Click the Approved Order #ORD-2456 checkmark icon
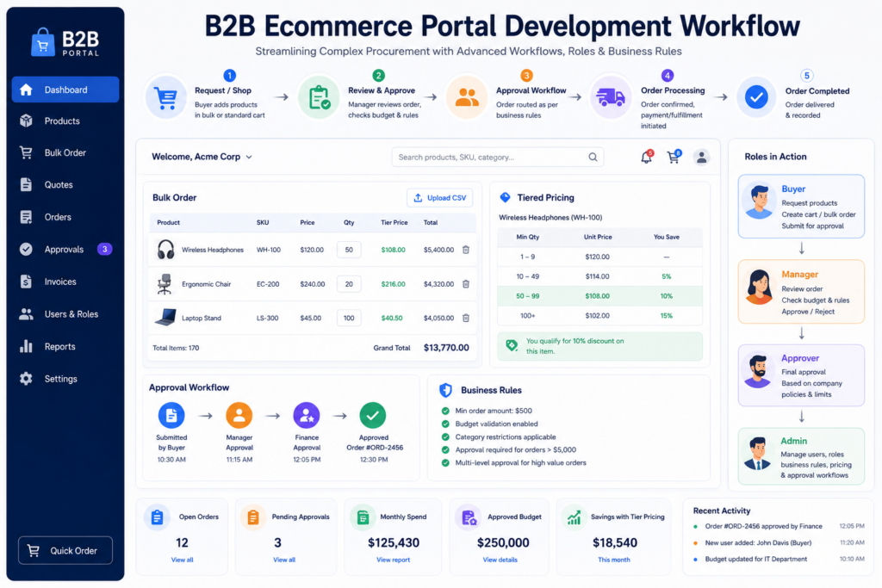Viewport: 882px width, 588px height. tap(373, 416)
